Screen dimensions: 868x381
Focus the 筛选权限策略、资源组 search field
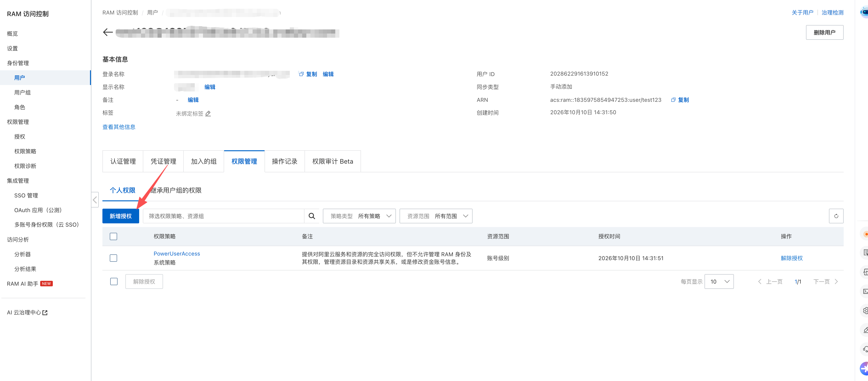[x=224, y=216]
